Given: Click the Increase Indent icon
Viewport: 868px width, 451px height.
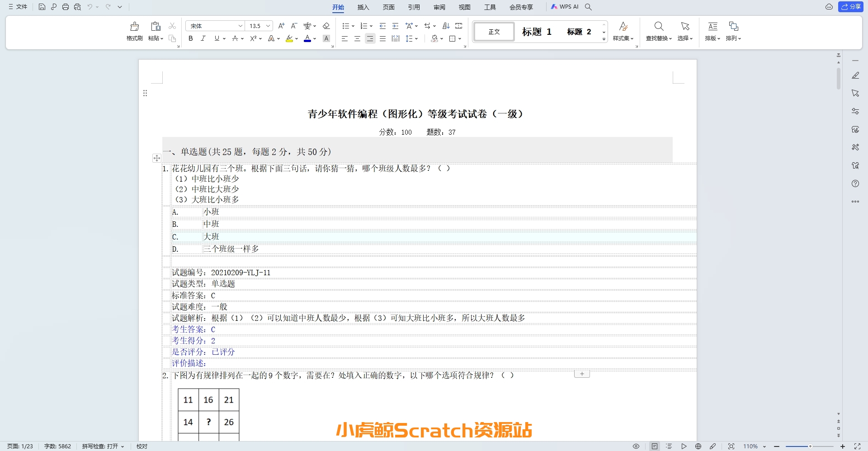Looking at the screenshot, I should click(395, 26).
